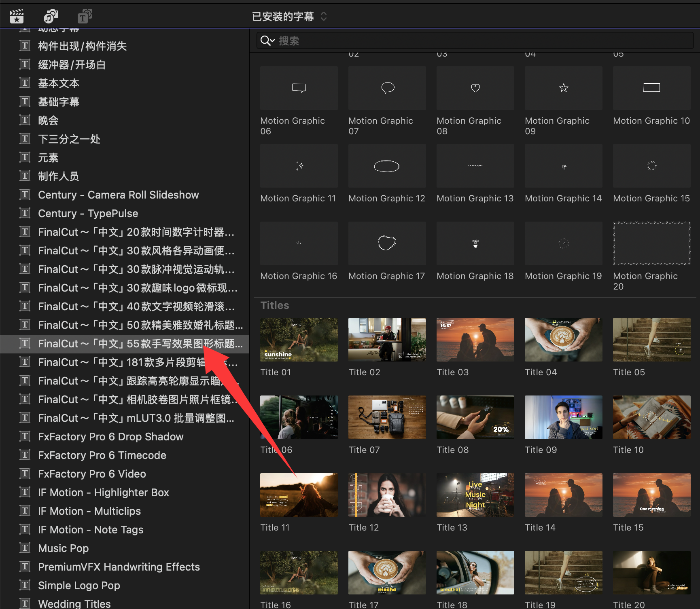Click the title icon beside 基本文本
700x609 pixels.
(x=25, y=83)
